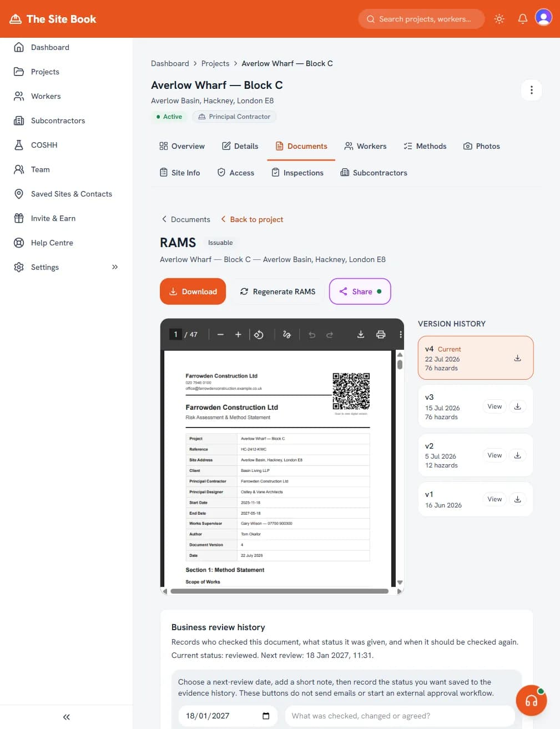Click the PDF viewer horizontal scrollbar

point(279,591)
